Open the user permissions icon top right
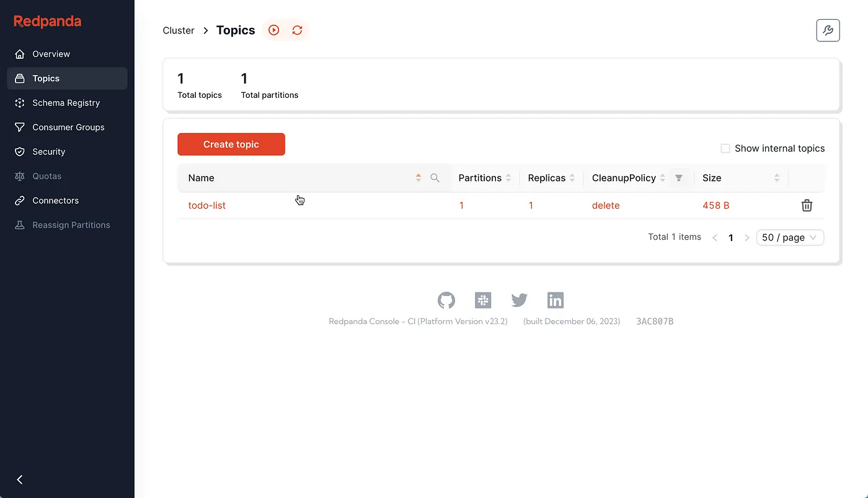This screenshot has width=868, height=498. 828,30
